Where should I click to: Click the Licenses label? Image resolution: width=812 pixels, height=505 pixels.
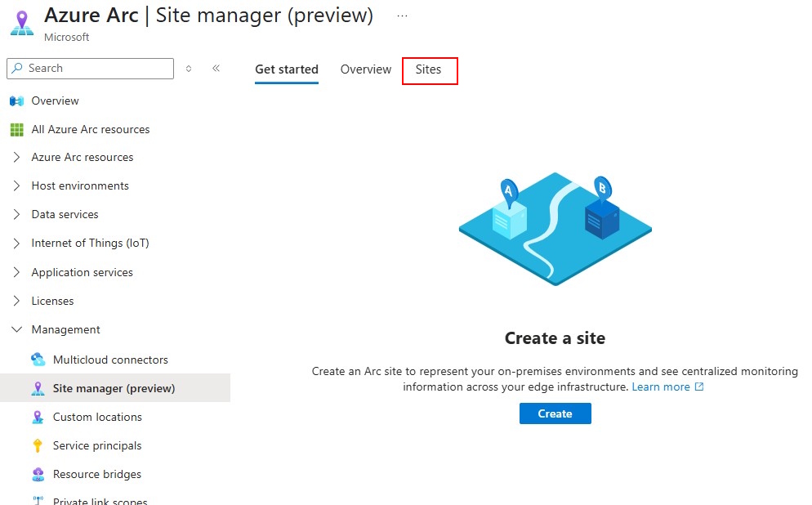pos(52,301)
